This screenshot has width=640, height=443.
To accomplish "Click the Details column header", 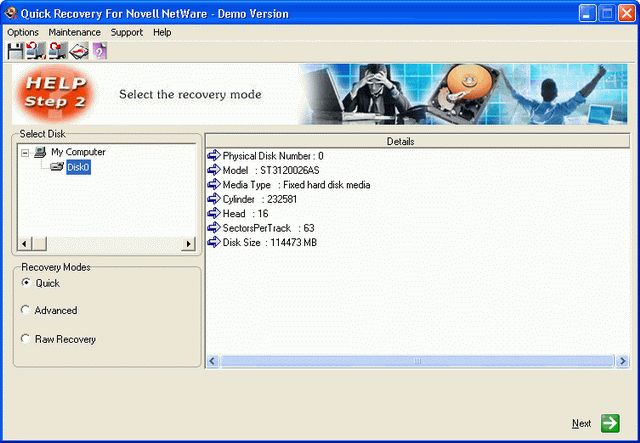I will 418,141.
